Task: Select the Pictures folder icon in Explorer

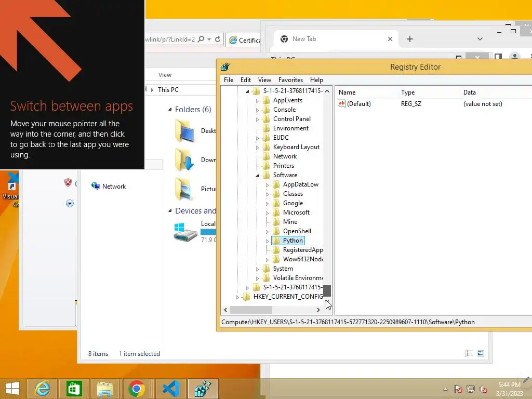Action: (184, 189)
